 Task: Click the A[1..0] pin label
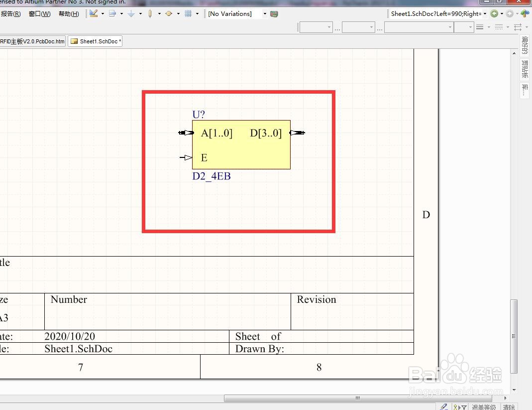217,133
